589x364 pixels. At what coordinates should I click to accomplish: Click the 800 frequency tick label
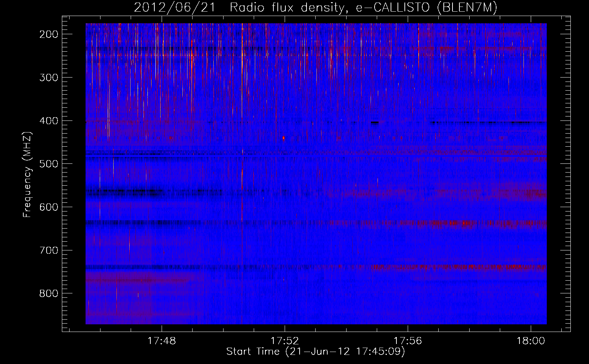click(x=49, y=293)
